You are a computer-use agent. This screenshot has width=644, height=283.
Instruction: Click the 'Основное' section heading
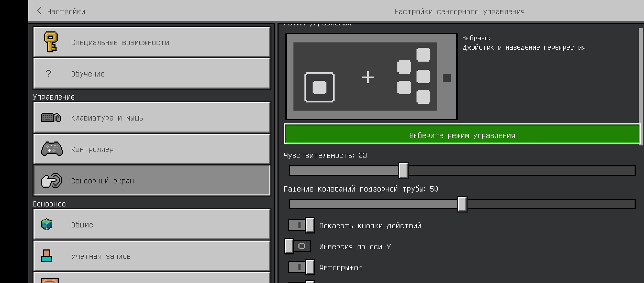pyautogui.click(x=49, y=204)
